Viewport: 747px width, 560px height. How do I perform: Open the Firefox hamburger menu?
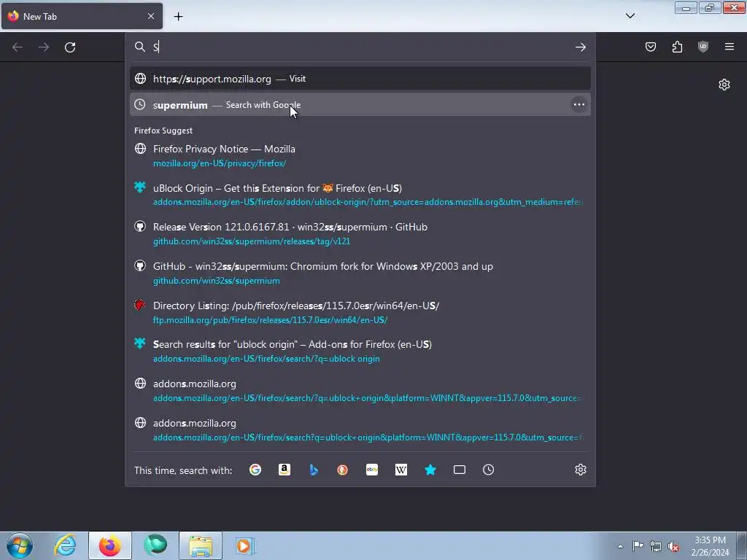(729, 47)
